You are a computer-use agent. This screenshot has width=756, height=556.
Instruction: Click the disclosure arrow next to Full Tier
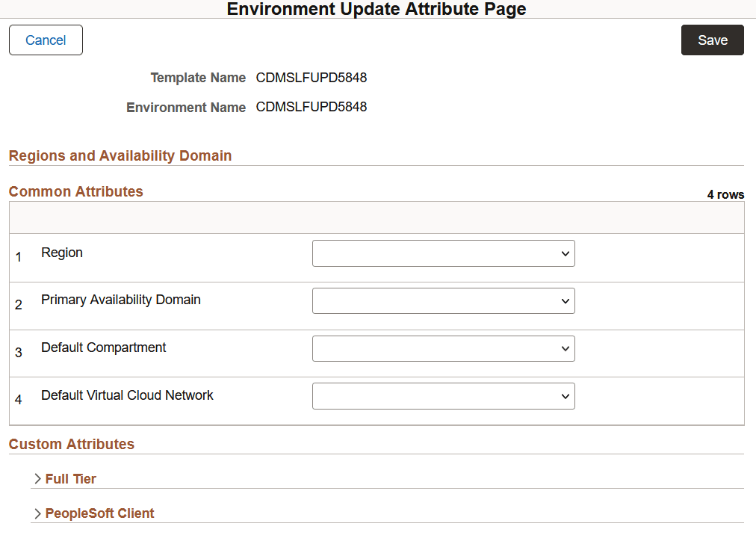37,478
